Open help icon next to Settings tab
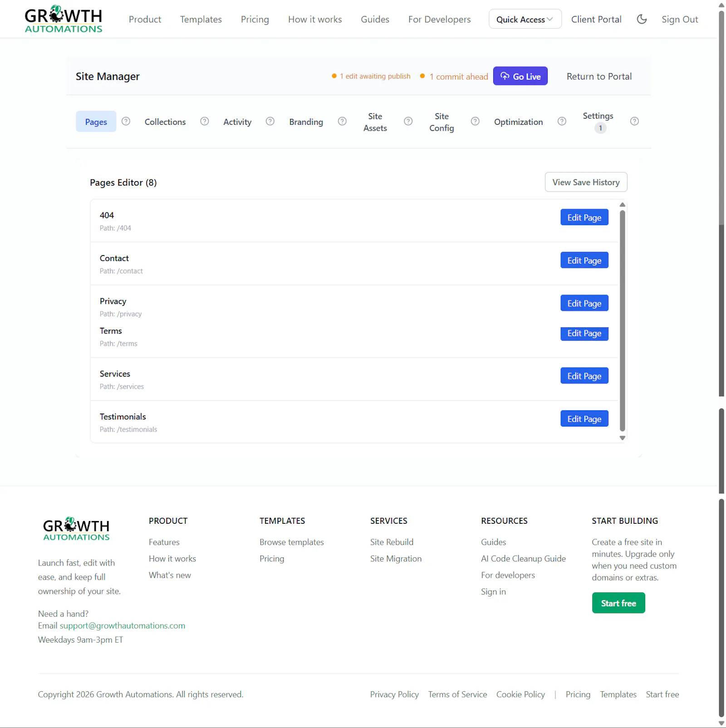The image size is (726, 728). (x=634, y=121)
